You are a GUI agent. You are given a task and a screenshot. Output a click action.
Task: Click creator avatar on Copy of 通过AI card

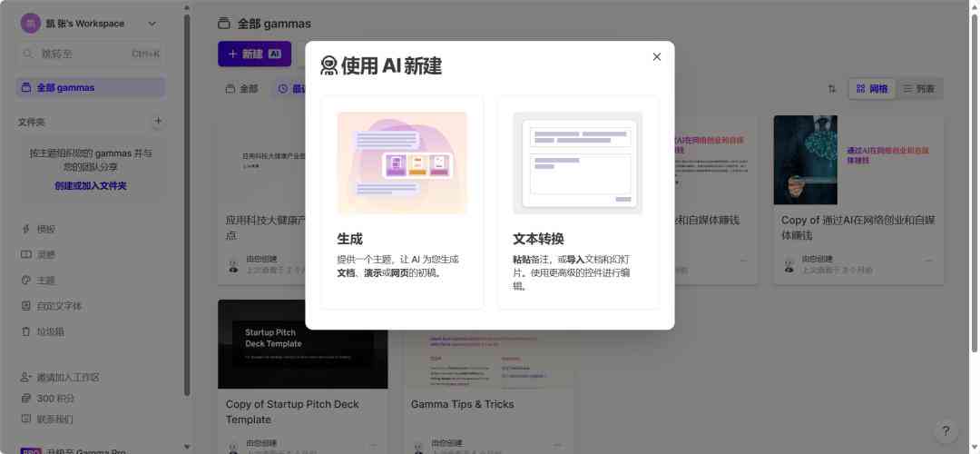[789, 264]
